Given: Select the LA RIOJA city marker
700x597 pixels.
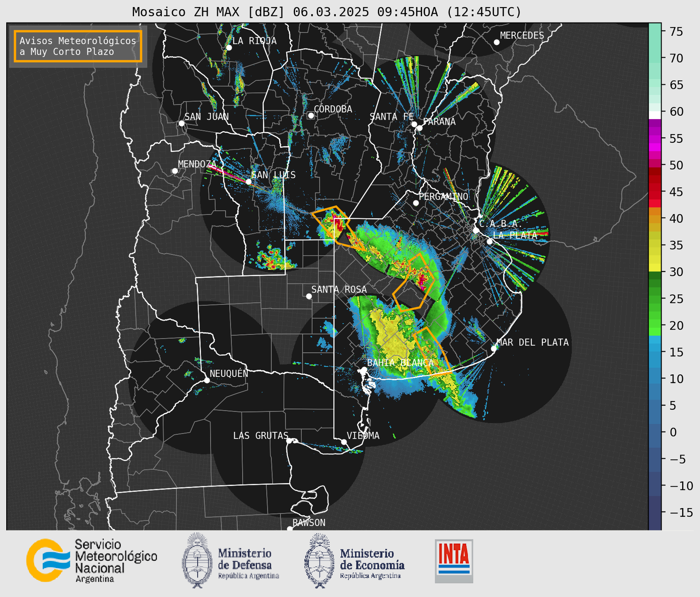Looking at the screenshot, I should (x=229, y=48).
